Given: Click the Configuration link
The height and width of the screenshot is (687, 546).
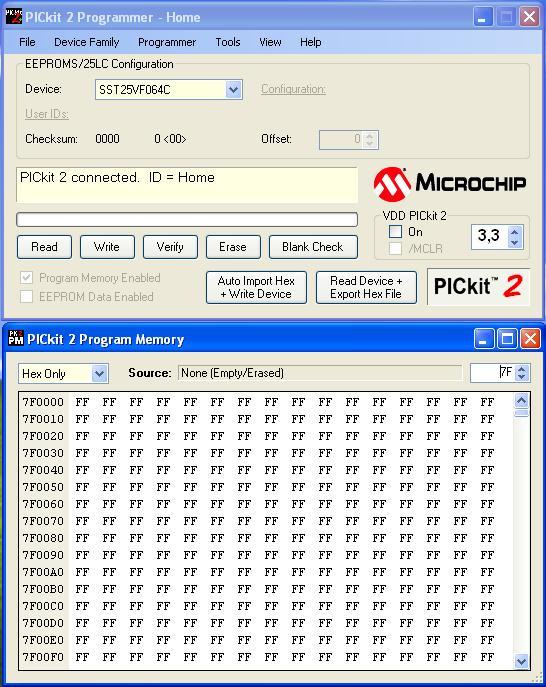Looking at the screenshot, I should coord(293,89).
